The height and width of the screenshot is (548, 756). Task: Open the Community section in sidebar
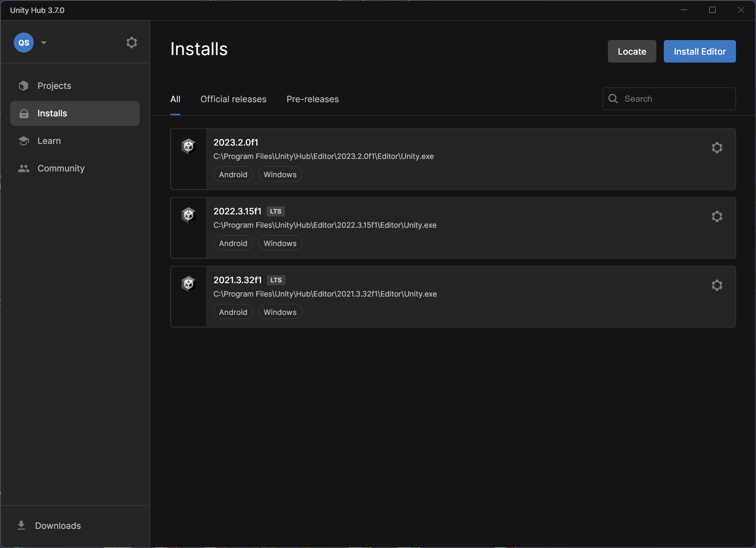point(61,168)
